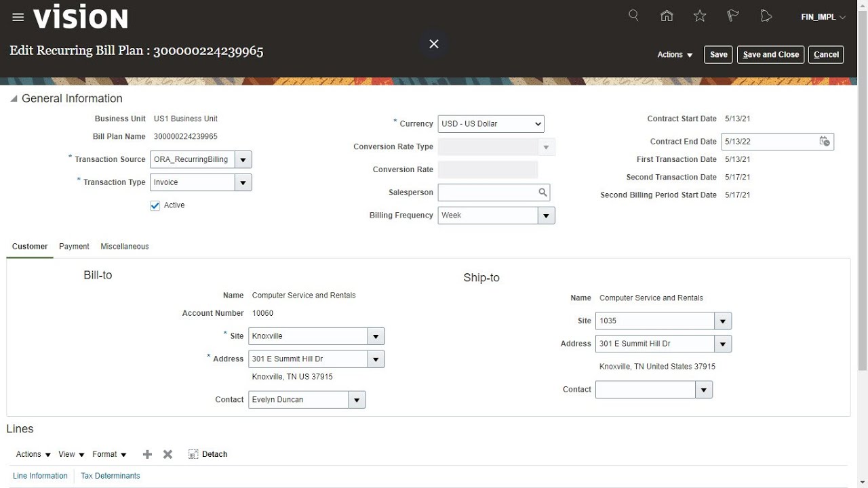Click Account Number value 10060
The height and width of the screenshot is (488, 868).
pos(262,313)
